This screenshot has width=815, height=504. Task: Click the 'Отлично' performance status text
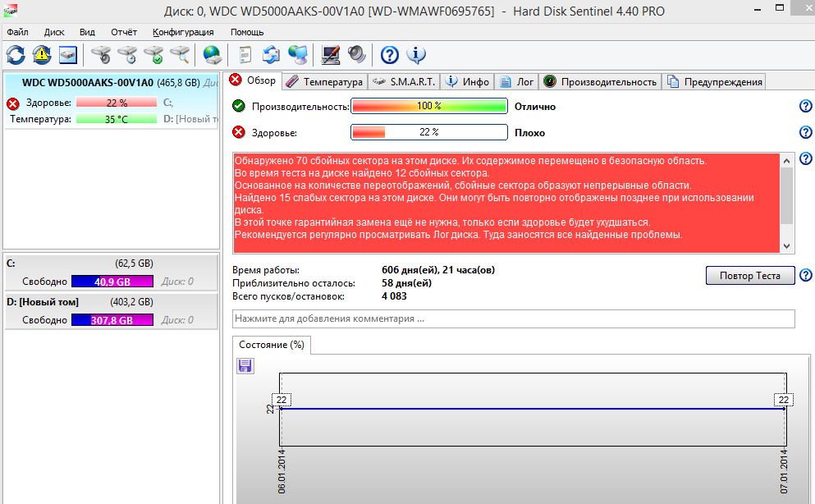coord(535,107)
